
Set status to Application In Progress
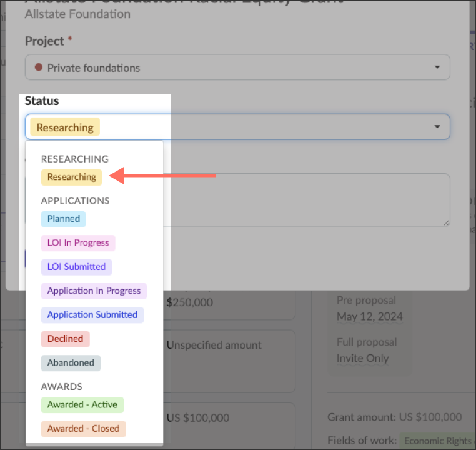tap(94, 291)
